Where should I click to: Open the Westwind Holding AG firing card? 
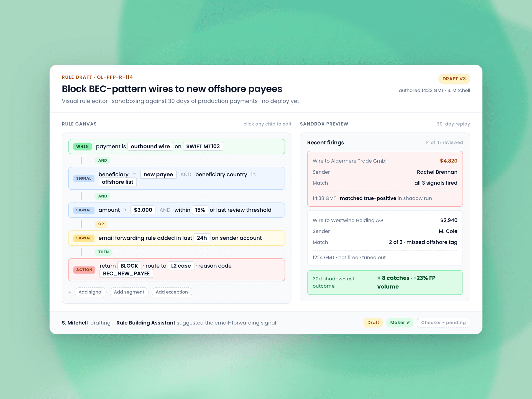(385, 238)
